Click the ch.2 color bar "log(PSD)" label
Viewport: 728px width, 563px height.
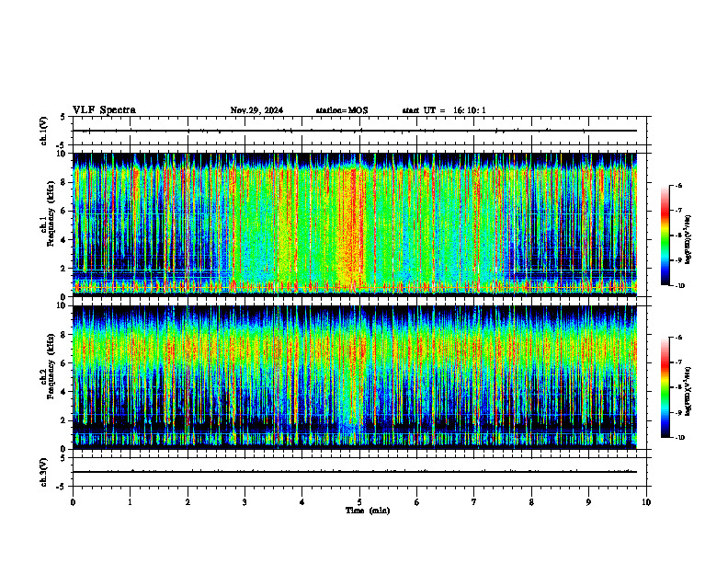pos(688,390)
